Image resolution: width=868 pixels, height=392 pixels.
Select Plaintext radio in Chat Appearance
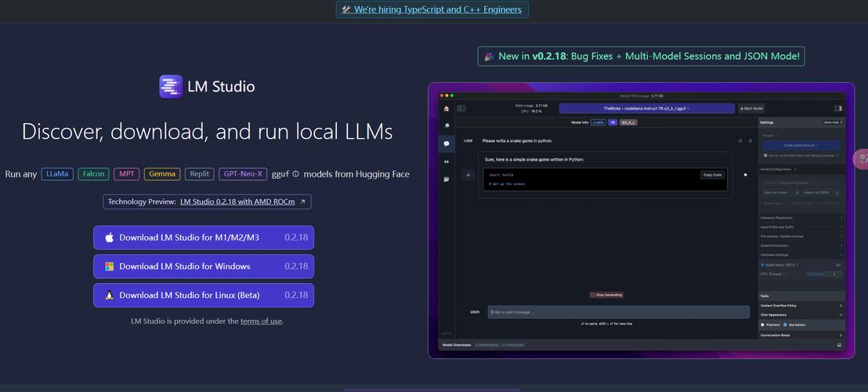763,325
